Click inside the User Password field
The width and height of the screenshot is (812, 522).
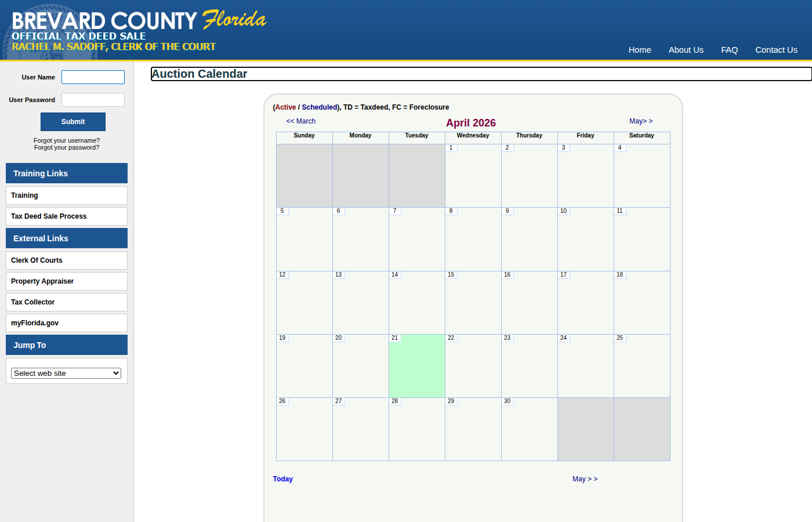[x=93, y=99]
